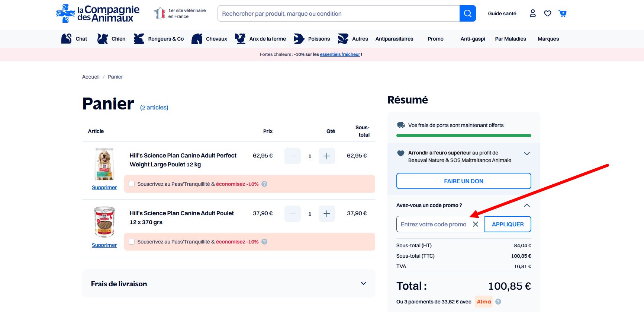The width and height of the screenshot is (644, 312).
Task: Click the Alma payment info icon
Action: [x=498, y=302]
